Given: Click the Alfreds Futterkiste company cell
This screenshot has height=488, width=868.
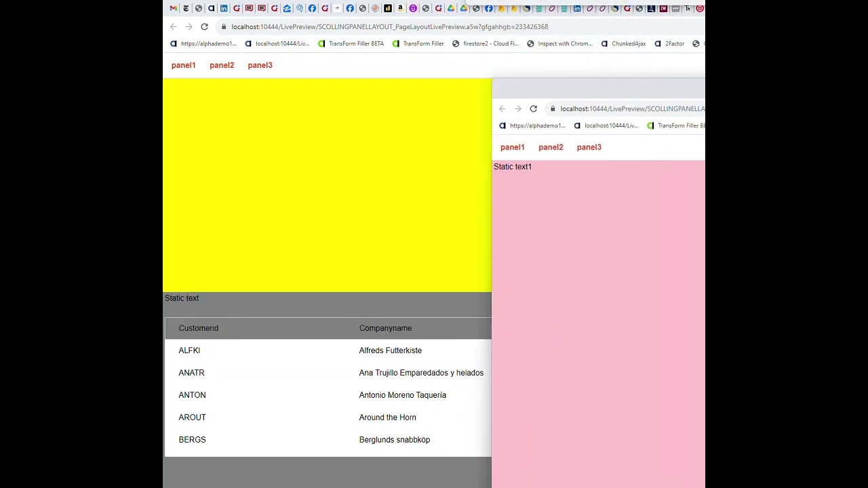Looking at the screenshot, I should pos(390,350).
